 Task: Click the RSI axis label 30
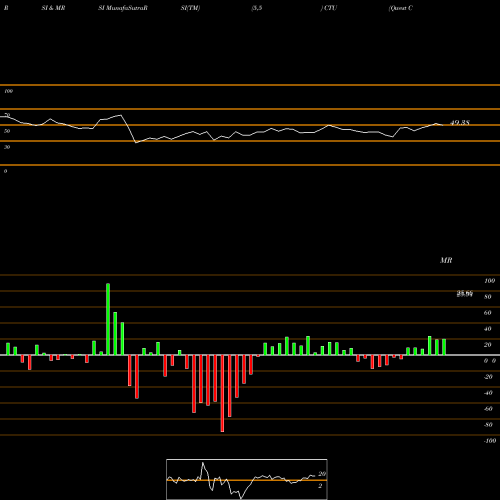(7, 147)
